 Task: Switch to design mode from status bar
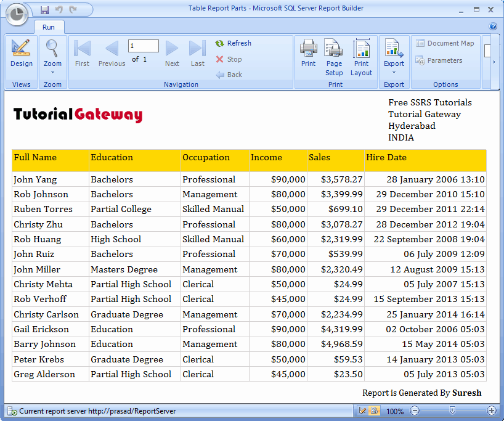[x=362, y=411]
